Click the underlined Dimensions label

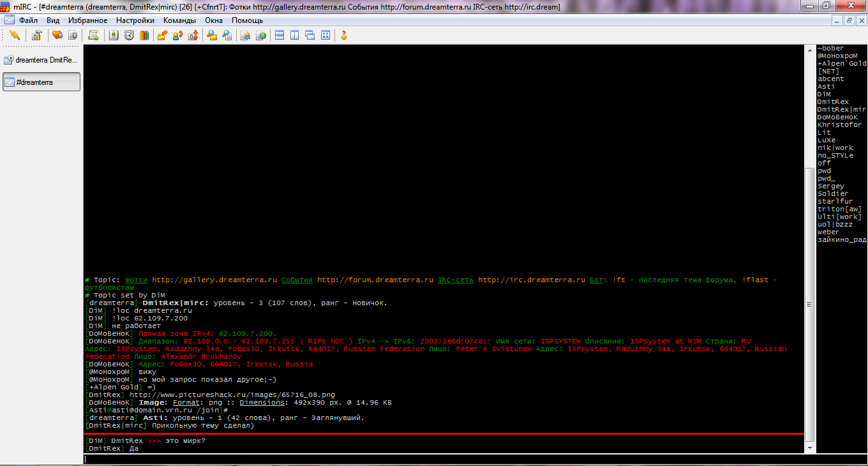(x=261, y=403)
